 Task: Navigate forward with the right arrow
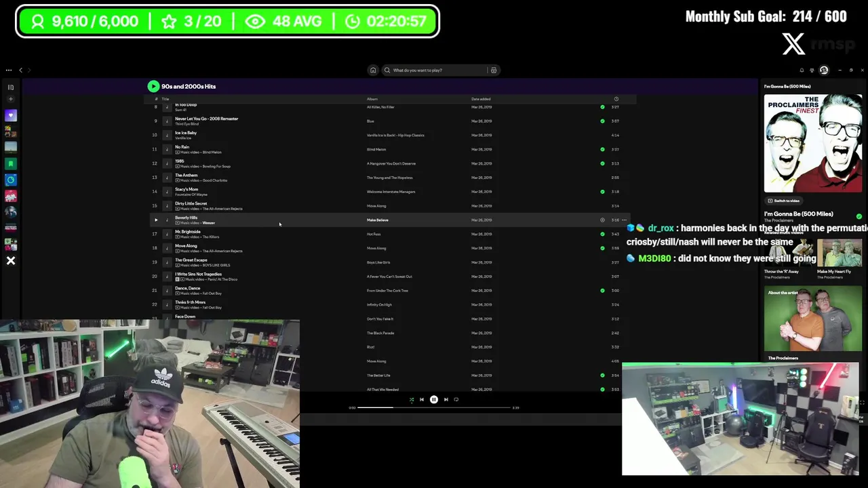click(x=29, y=70)
